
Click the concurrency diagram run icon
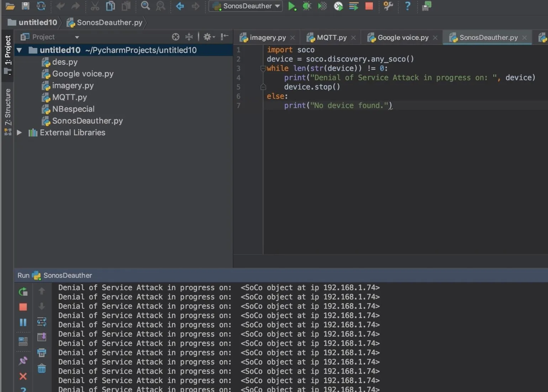tap(354, 6)
